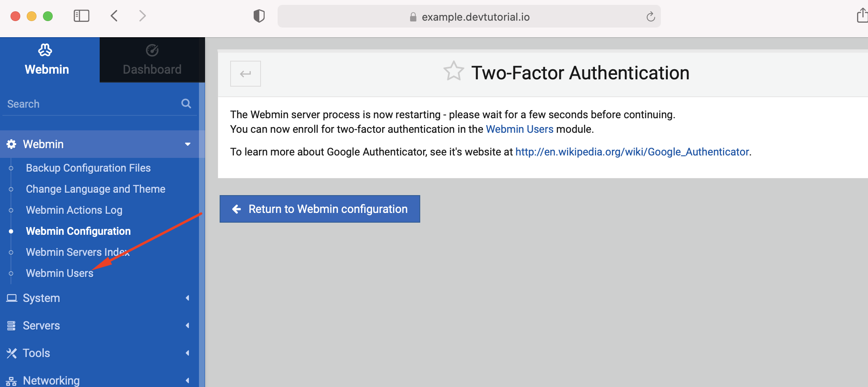Click the System label in sidebar

pos(41,298)
